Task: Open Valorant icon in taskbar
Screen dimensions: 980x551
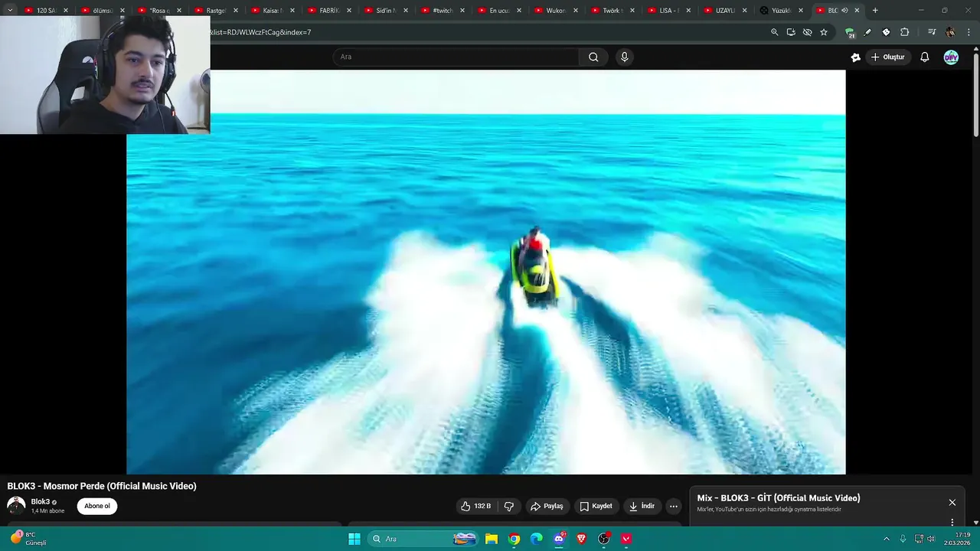Action: click(626, 539)
